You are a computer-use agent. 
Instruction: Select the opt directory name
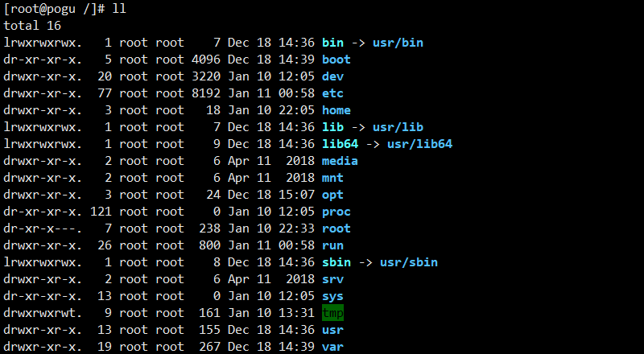click(x=332, y=195)
